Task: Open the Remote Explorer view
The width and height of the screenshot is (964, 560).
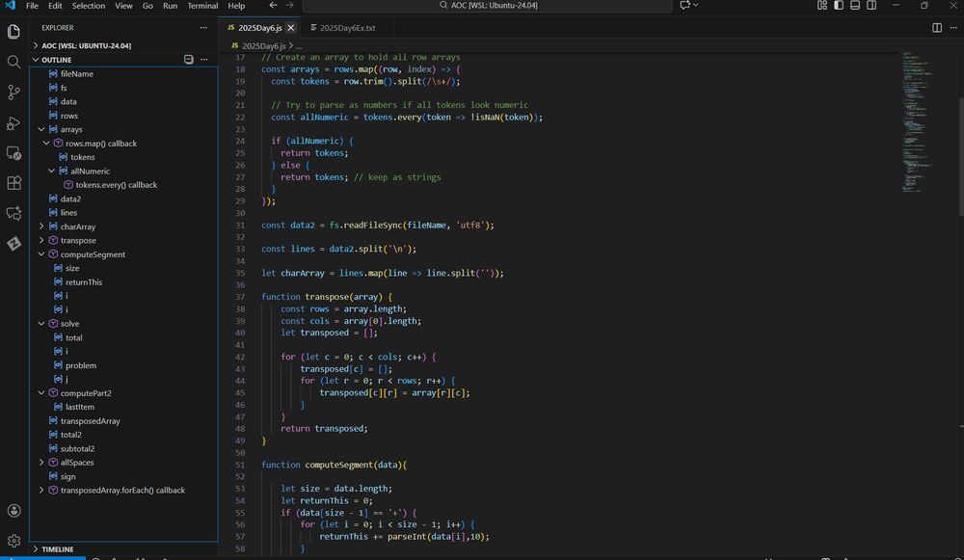Action: [13, 153]
